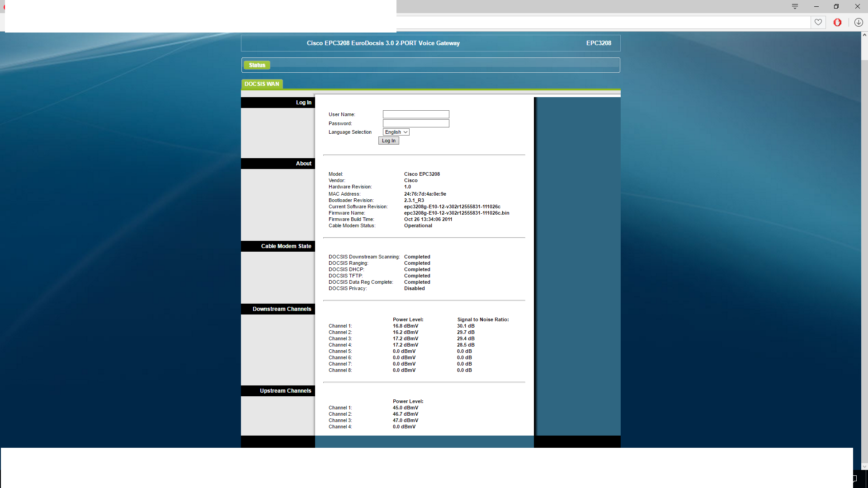Select the DOCSIS WAN tab
Viewport: 868px width, 488px height.
point(262,84)
